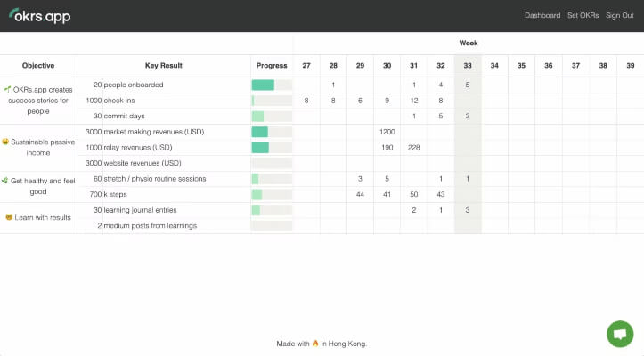Go to Set OKRs
Screen dimensions: 644x356
click(x=583, y=15)
